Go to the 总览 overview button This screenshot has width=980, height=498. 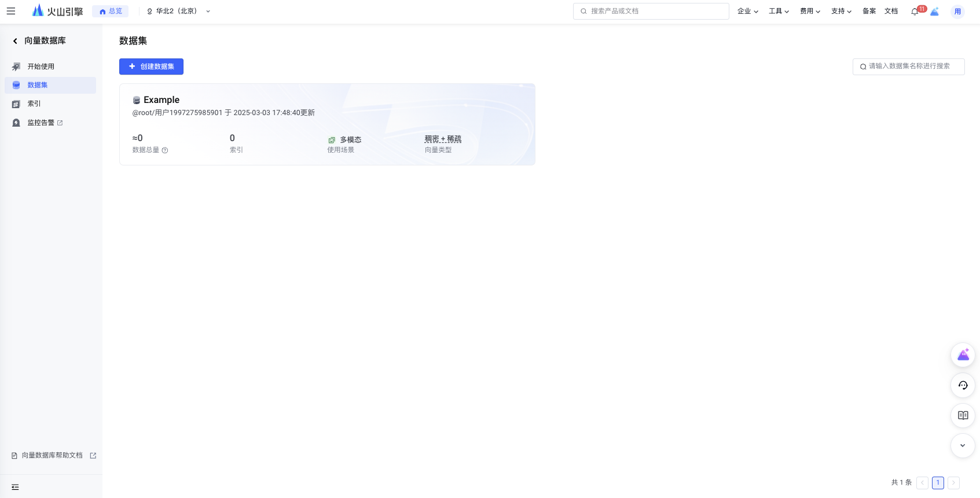tap(111, 11)
